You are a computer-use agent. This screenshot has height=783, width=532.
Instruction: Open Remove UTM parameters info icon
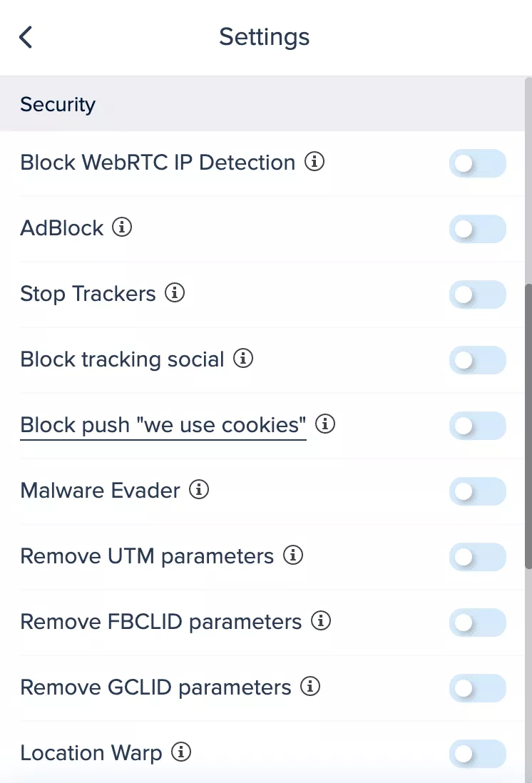(293, 556)
